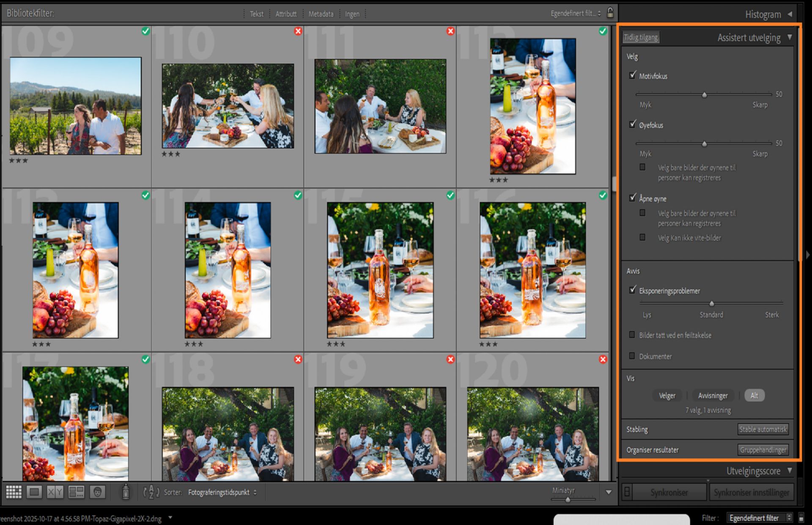Check eyes-detected option under Åpne øyne
Screen dimensions: 812x525
[642, 213]
